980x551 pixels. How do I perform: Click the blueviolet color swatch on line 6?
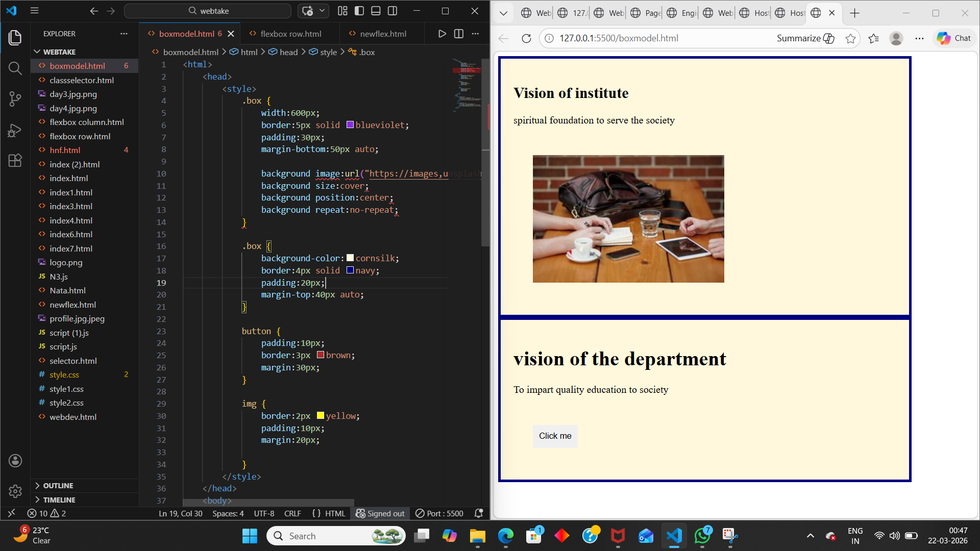[x=350, y=124]
